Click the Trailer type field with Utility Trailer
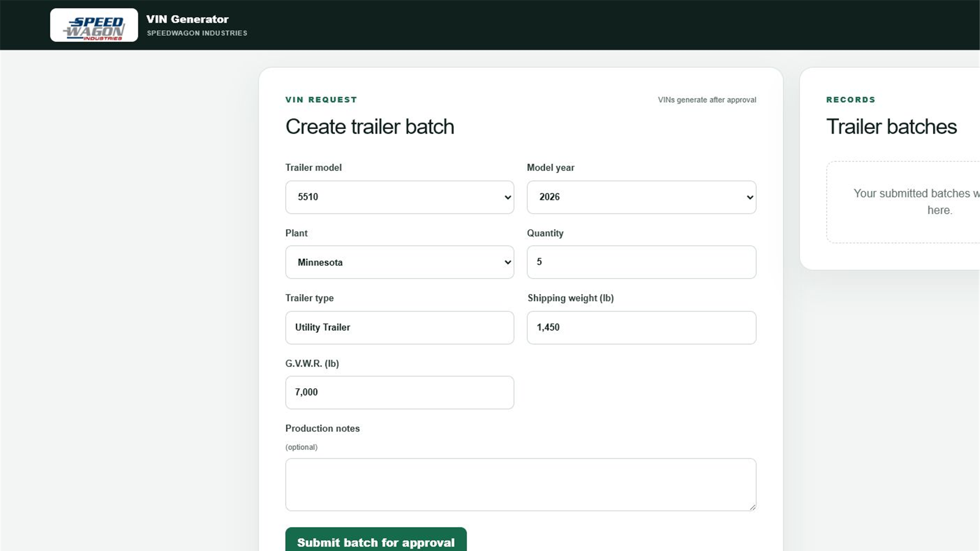The width and height of the screenshot is (980, 551). tap(400, 328)
